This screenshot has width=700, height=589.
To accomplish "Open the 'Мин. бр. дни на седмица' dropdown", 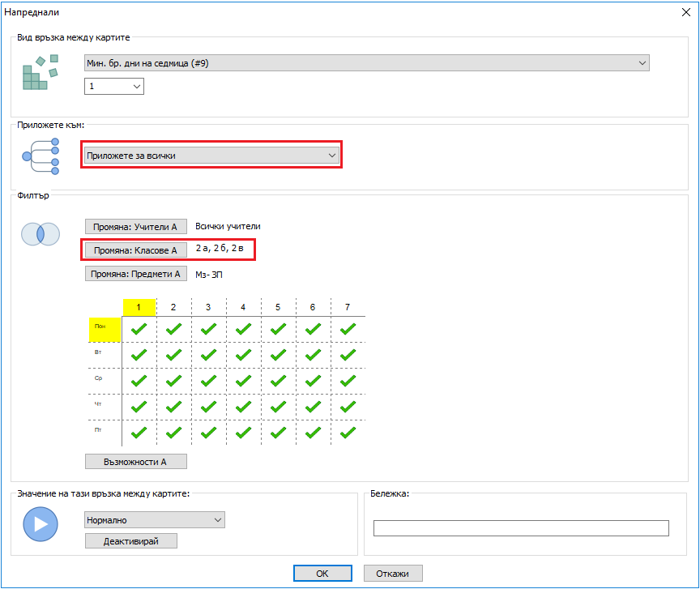I will [366, 63].
